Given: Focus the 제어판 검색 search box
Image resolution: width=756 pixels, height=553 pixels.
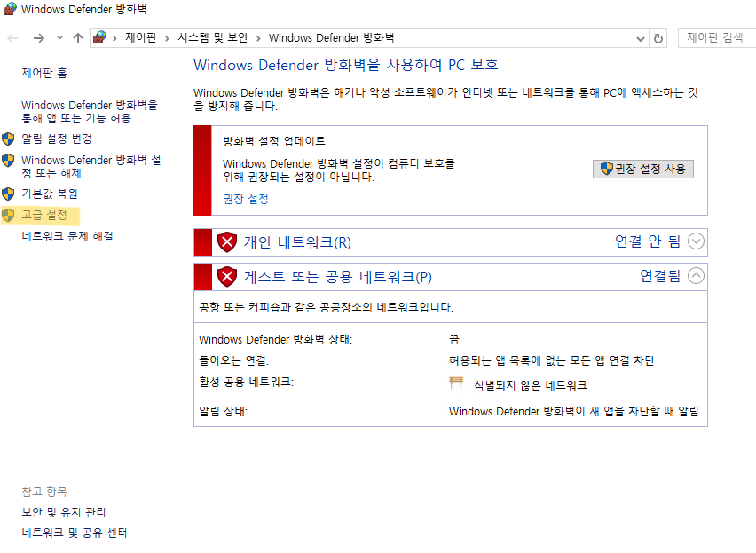Looking at the screenshot, I should (716, 38).
